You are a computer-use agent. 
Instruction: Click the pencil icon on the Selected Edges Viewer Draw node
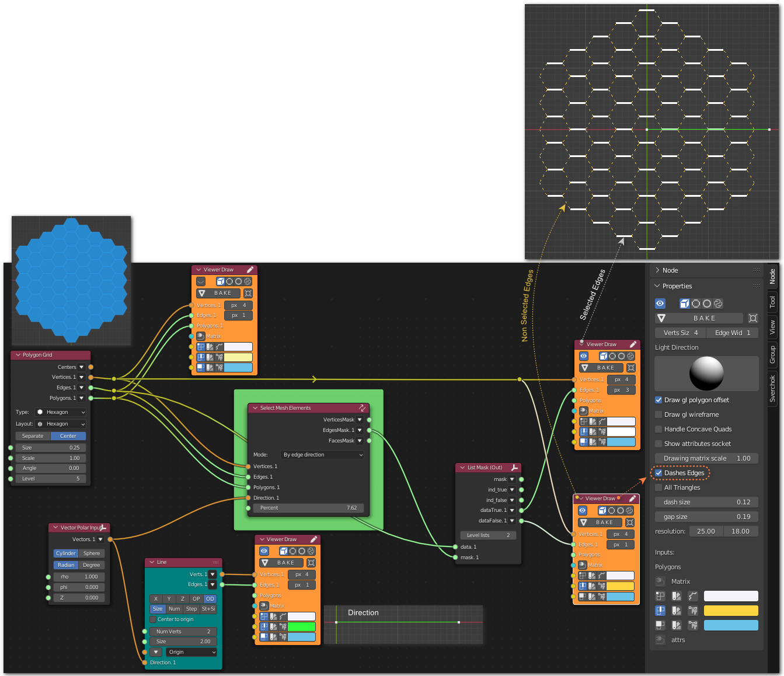633,344
